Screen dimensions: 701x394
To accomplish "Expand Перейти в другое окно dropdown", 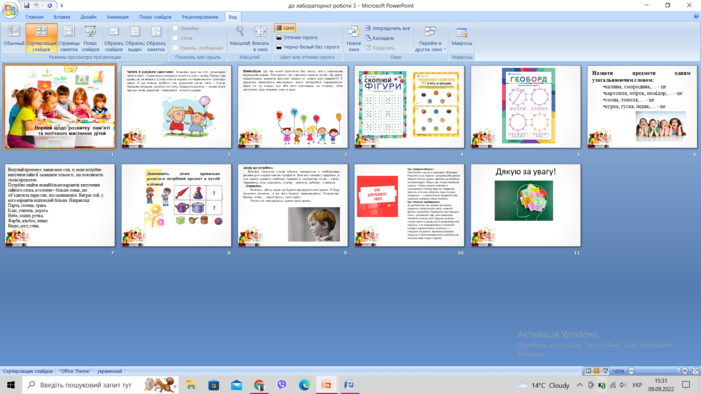I will [x=430, y=38].
